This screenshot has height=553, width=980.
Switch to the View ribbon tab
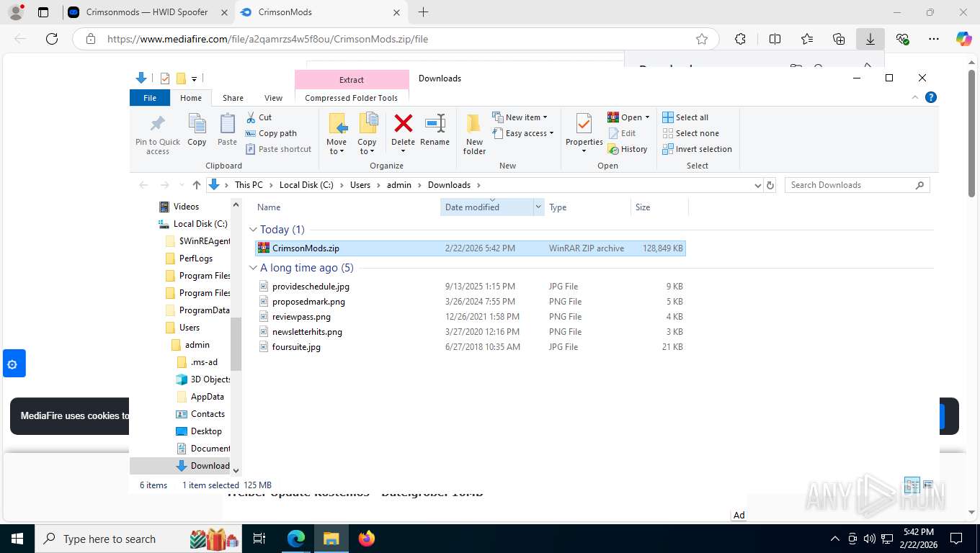point(273,98)
